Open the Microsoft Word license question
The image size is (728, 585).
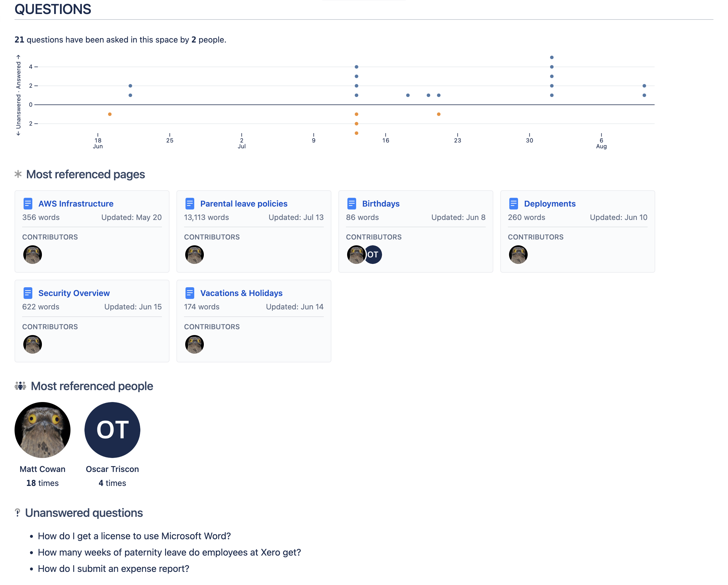pos(134,536)
